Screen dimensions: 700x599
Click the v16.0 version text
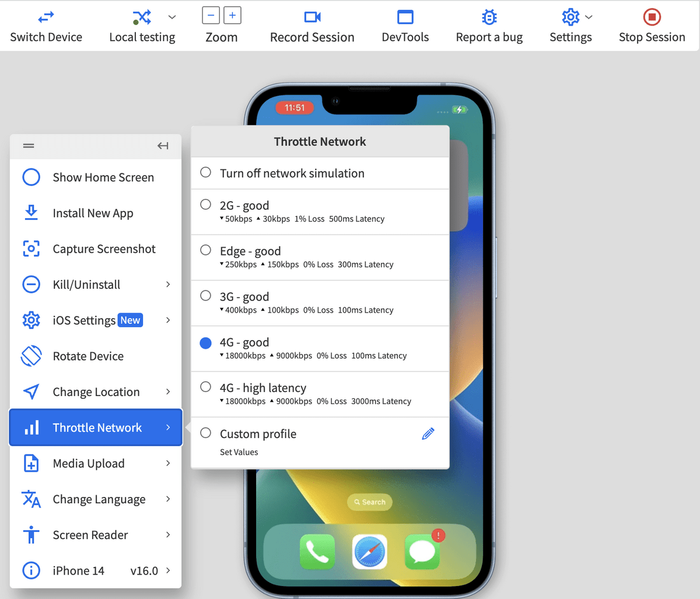pos(144,571)
